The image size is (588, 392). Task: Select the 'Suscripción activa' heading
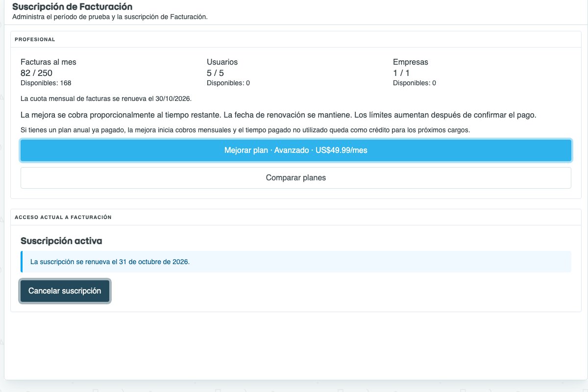[x=61, y=241]
